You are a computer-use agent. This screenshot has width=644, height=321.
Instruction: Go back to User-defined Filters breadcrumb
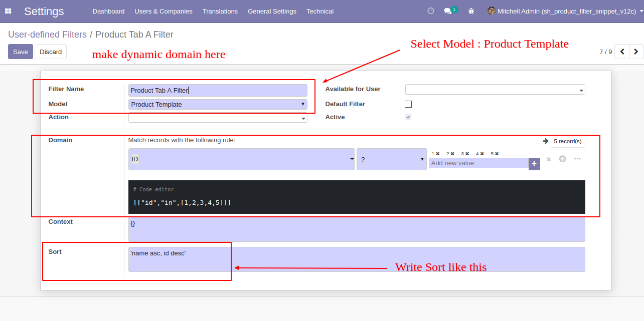click(x=47, y=35)
